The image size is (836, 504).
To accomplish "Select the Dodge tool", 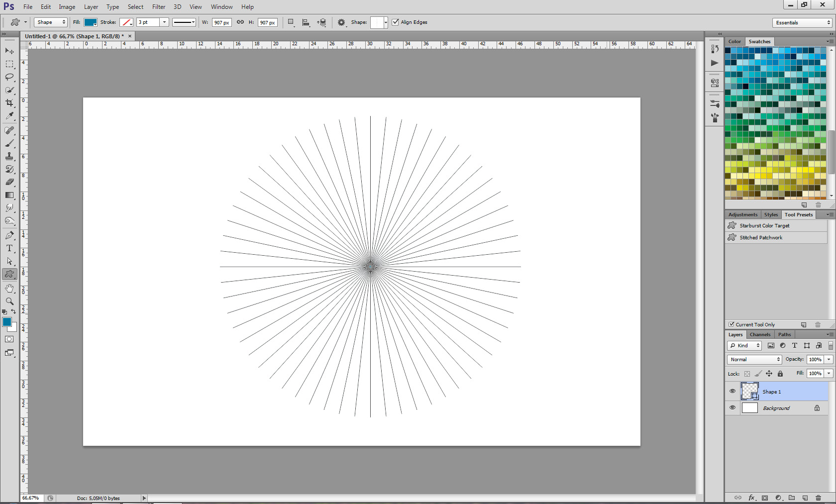I will [x=9, y=221].
